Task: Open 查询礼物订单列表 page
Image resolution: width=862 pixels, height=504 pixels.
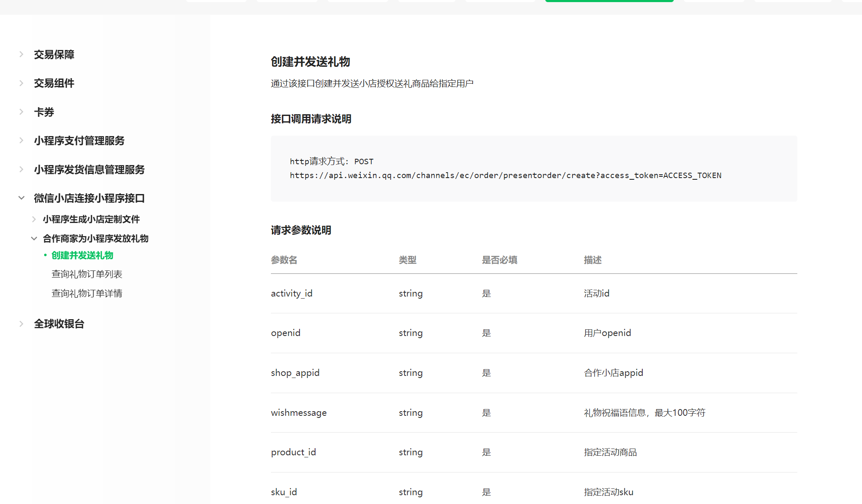Action: [x=87, y=274]
